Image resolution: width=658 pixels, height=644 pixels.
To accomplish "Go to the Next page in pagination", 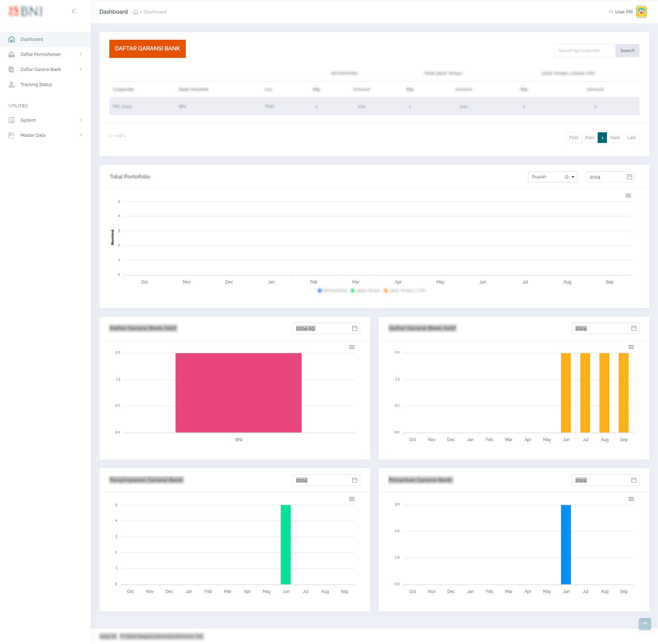I will (615, 137).
